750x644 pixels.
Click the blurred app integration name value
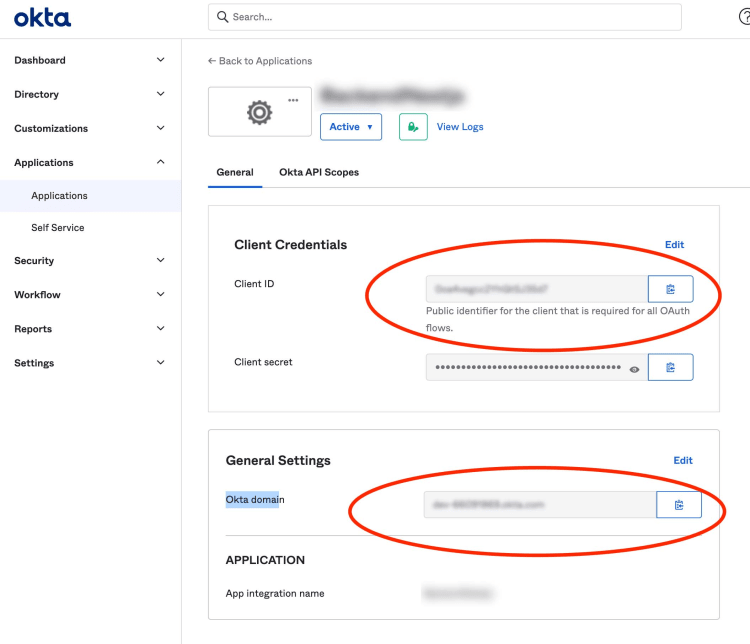458,594
